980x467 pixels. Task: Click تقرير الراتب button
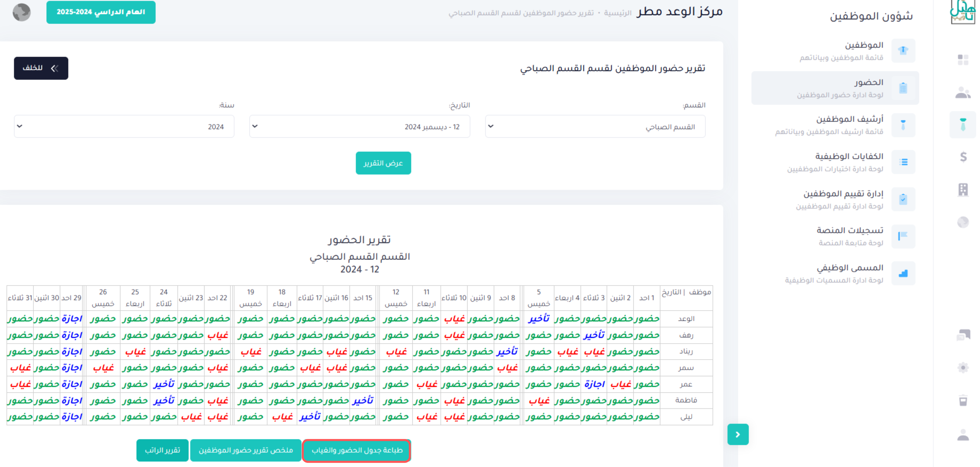(163, 450)
